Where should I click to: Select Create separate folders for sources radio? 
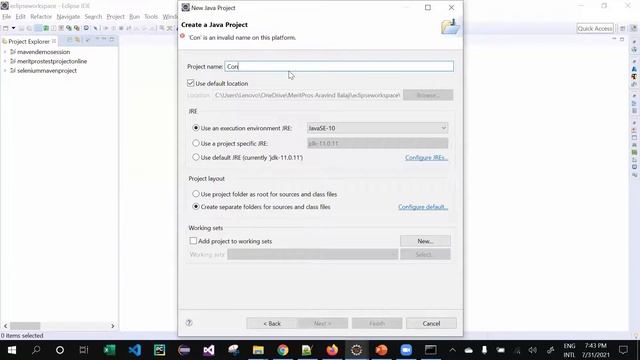(196, 207)
